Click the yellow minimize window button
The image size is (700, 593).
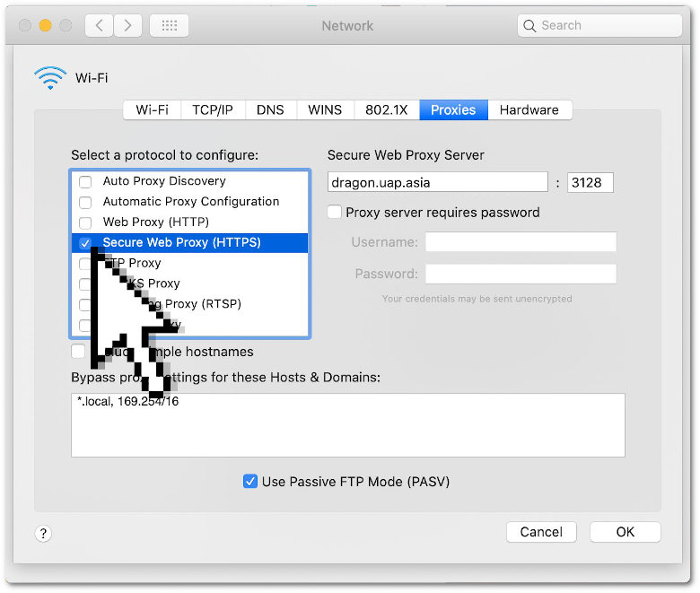(45, 25)
